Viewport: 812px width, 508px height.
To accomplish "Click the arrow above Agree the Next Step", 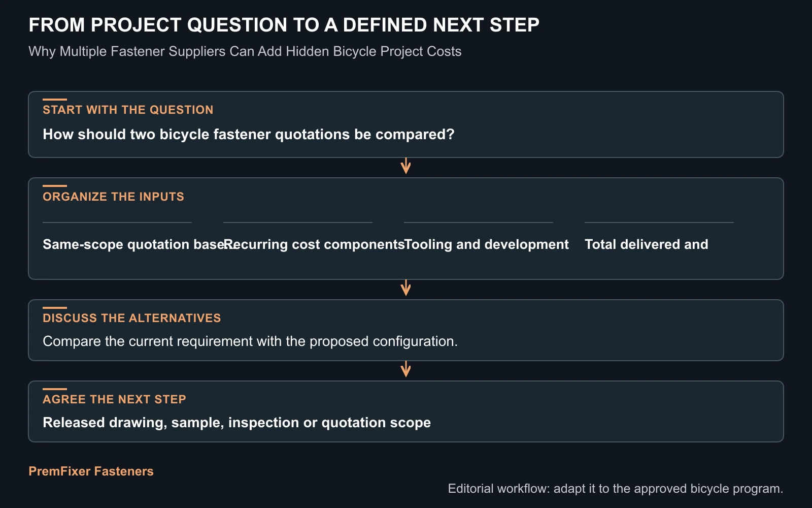I will [405, 369].
